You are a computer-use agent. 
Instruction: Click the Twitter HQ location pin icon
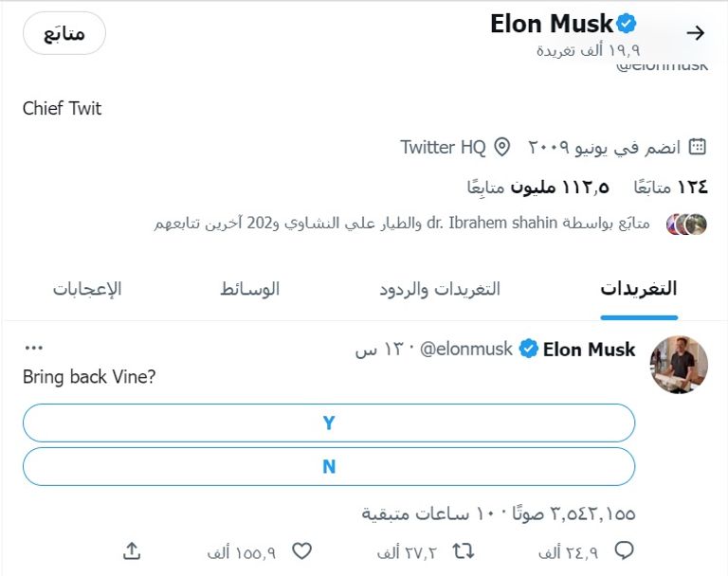pos(502,147)
